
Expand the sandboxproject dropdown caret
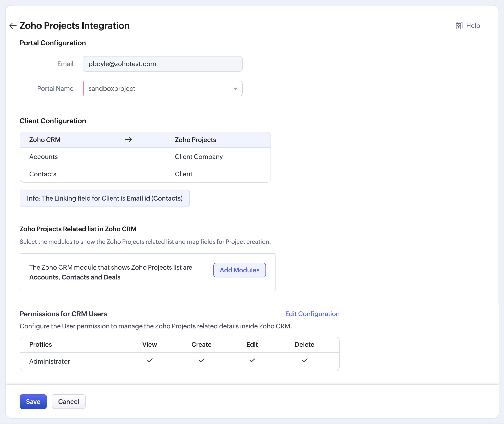coord(235,89)
